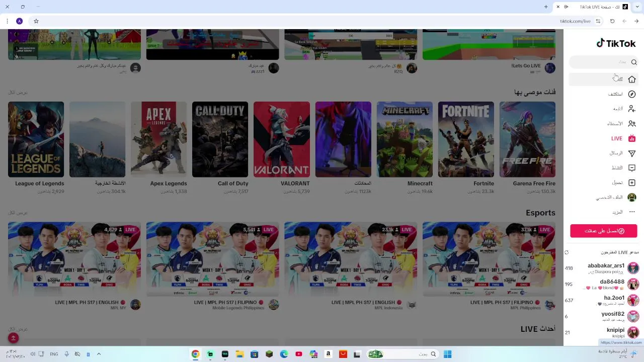Open the outdoor activities mountain category card
This screenshot has height=362, width=644.
[x=97, y=139]
